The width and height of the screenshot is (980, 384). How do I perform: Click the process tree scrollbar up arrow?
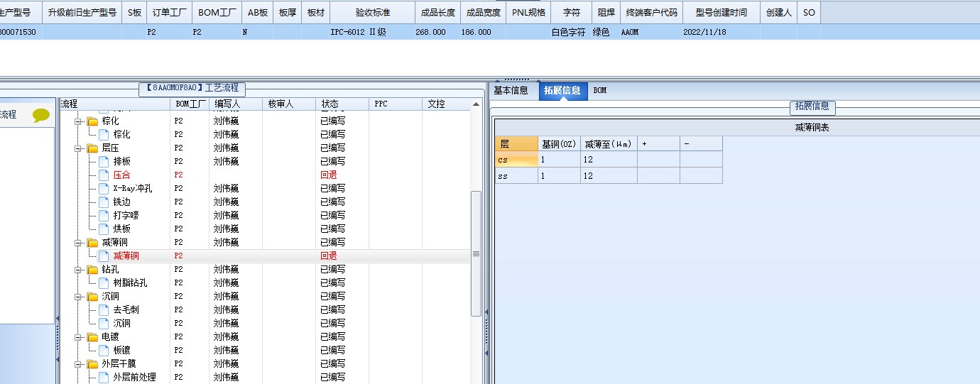click(x=476, y=104)
